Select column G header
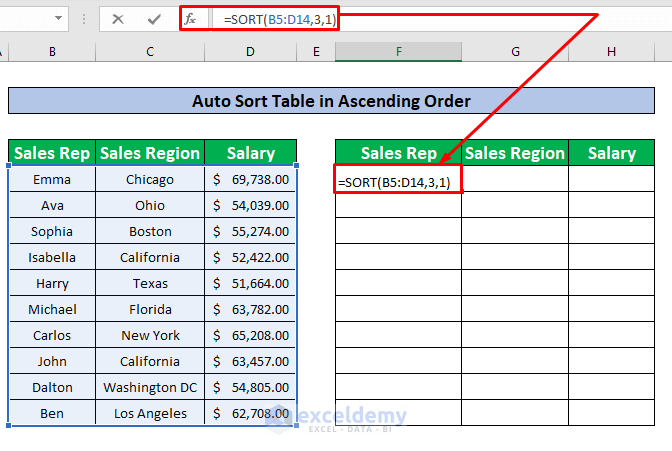Image resolution: width=672 pixels, height=451 pixels. tap(514, 51)
